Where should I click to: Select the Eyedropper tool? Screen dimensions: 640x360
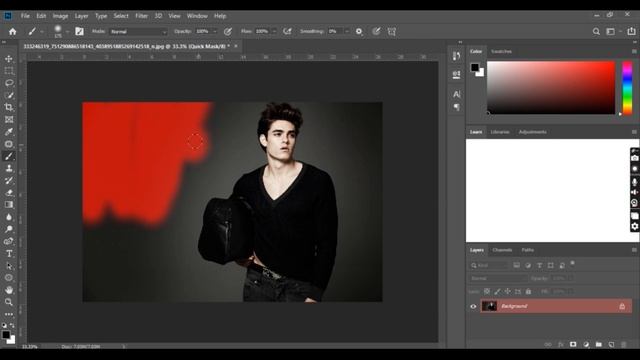(9, 132)
